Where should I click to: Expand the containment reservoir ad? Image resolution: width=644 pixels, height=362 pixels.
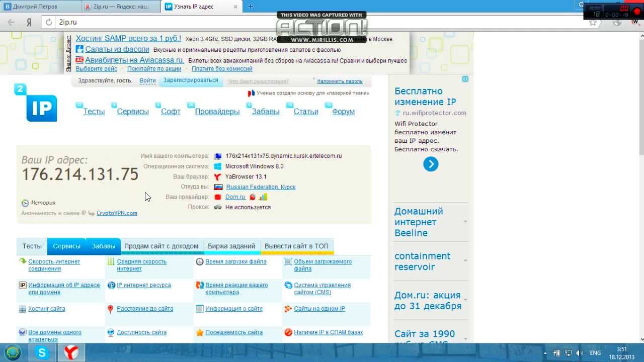tap(431, 261)
